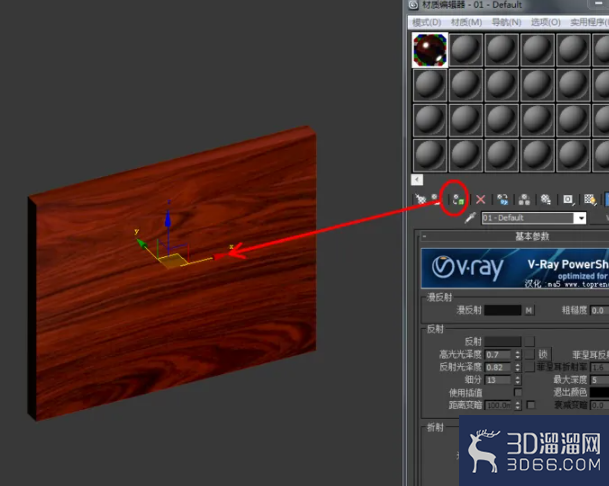The width and height of the screenshot is (609, 486).
Task: Open the 反射 reflection color swatch
Action: click(x=503, y=341)
